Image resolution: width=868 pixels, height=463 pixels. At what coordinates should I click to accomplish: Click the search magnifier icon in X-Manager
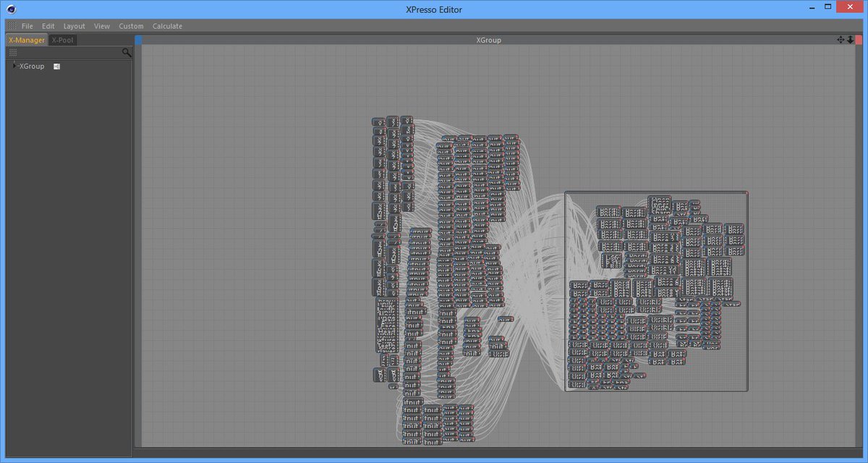click(x=127, y=53)
